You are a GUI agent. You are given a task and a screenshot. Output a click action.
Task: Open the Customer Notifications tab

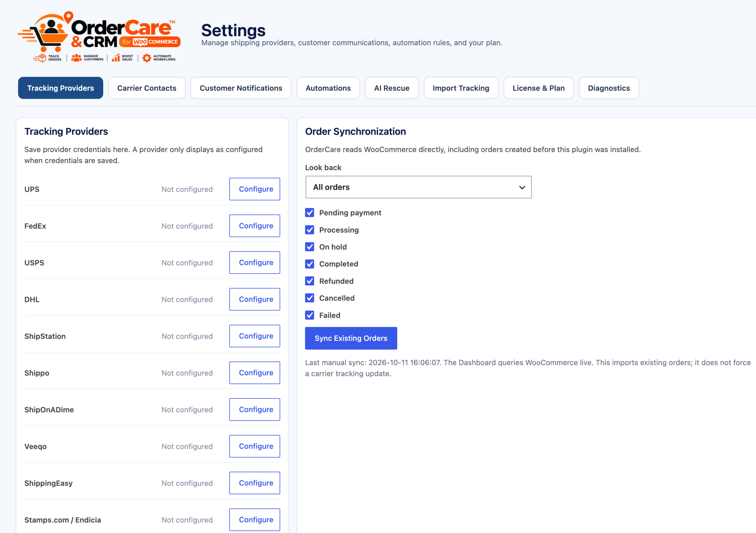241,88
